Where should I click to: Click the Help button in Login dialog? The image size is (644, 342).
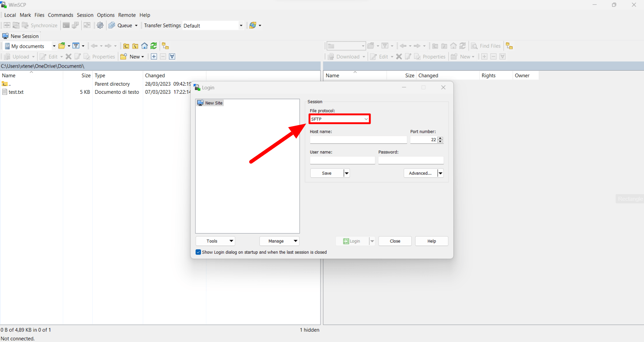tap(432, 241)
